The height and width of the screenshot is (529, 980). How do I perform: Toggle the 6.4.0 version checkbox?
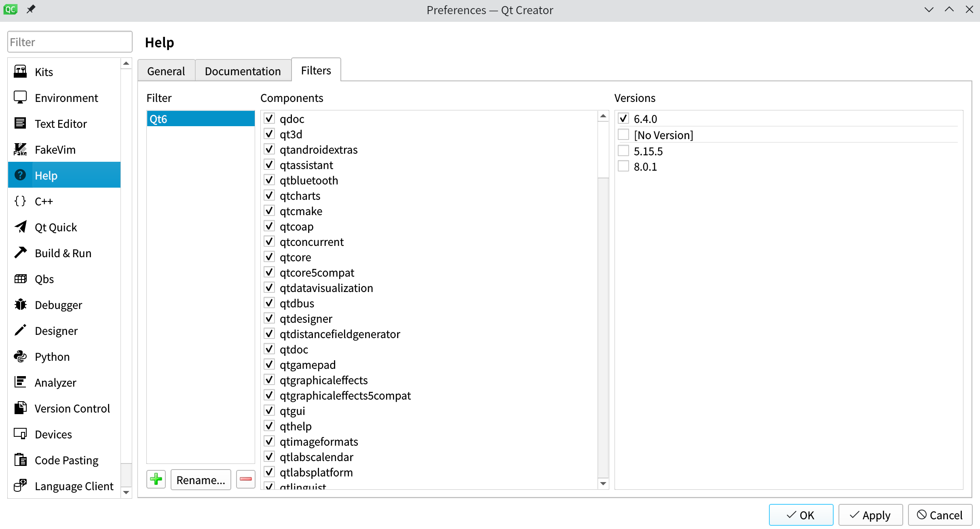tap(623, 118)
